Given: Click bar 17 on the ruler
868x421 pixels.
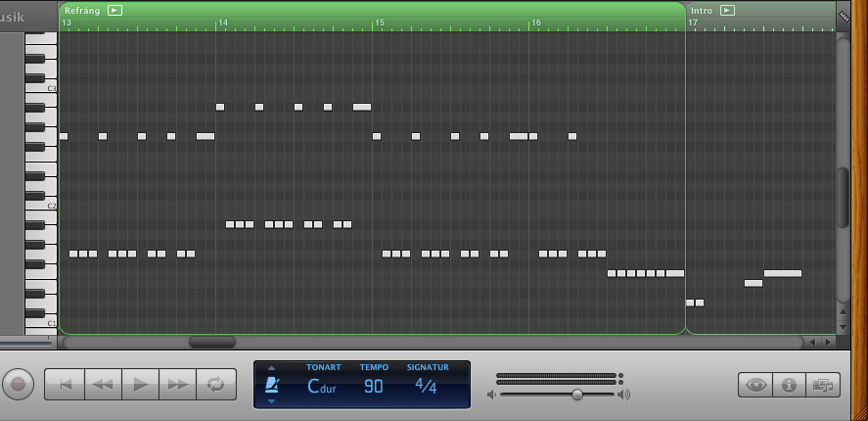Looking at the screenshot, I should pos(693,23).
